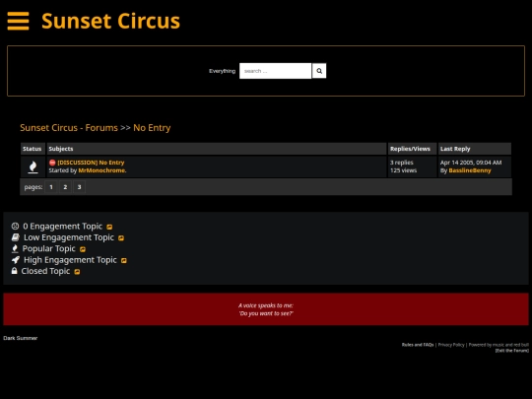Click the Everything search scope label
The width and height of the screenshot is (532, 399).
tap(222, 71)
